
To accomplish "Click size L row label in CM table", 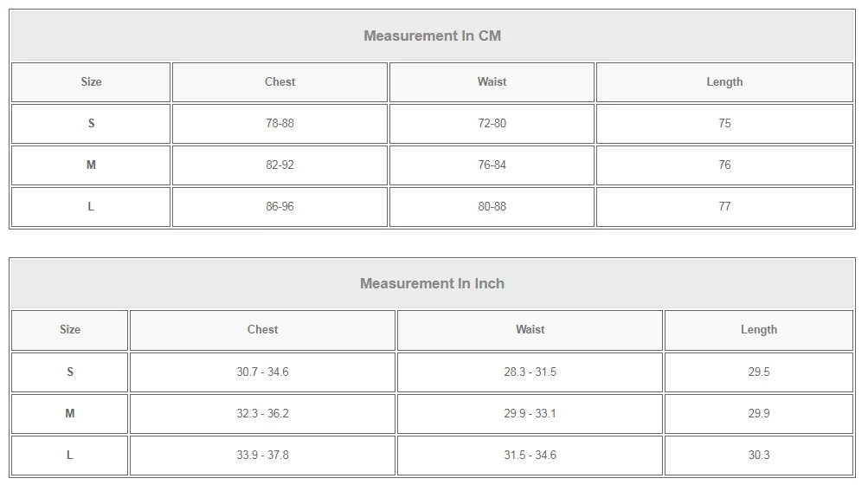I will pyautogui.click(x=91, y=207).
